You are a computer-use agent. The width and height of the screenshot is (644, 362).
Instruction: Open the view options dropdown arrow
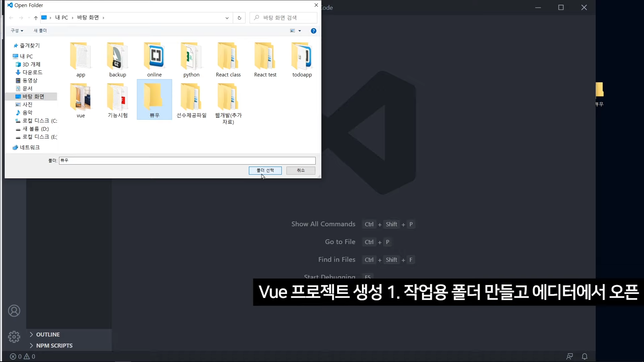(x=300, y=31)
